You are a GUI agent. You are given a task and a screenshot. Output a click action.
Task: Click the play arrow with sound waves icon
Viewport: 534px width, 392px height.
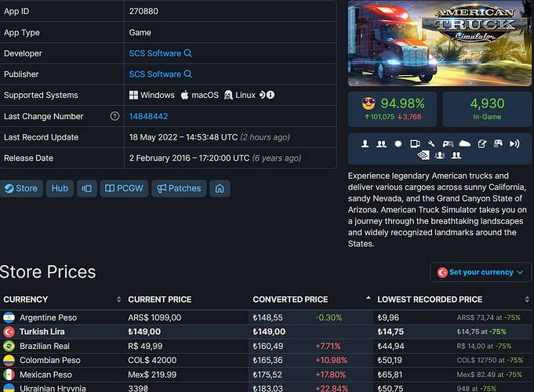pyautogui.click(x=514, y=143)
